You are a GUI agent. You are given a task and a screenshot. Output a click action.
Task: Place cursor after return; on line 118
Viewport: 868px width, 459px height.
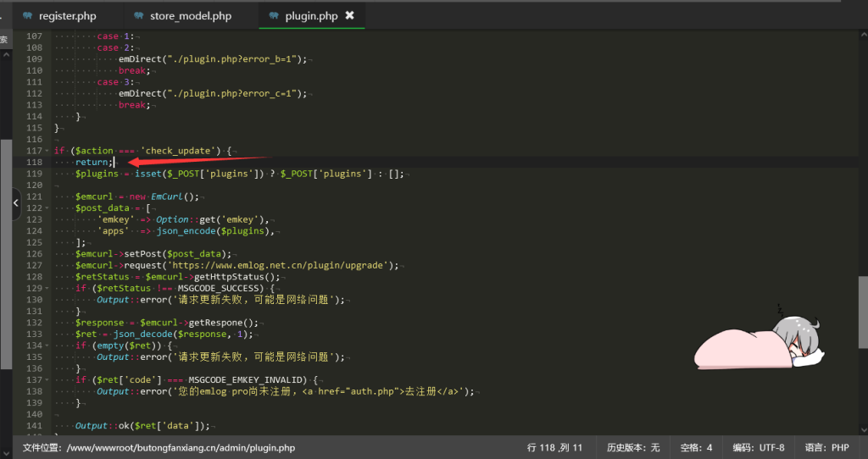coord(114,162)
